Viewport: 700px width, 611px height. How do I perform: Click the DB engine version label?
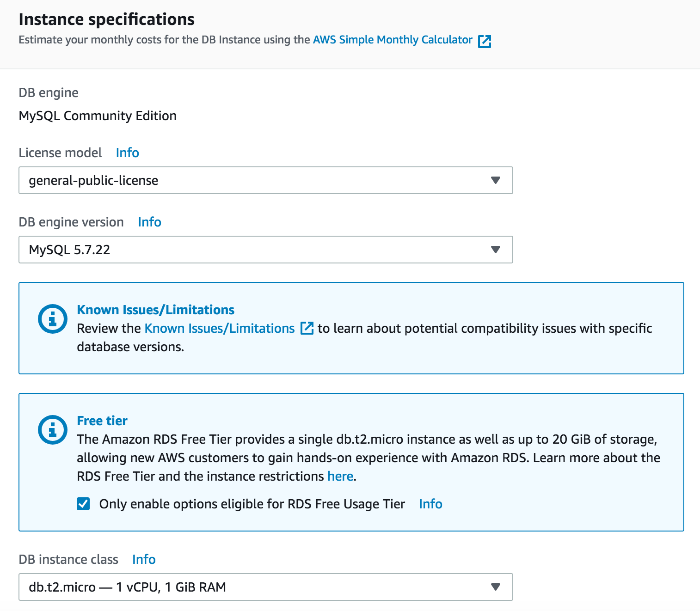pyautogui.click(x=71, y=222)
